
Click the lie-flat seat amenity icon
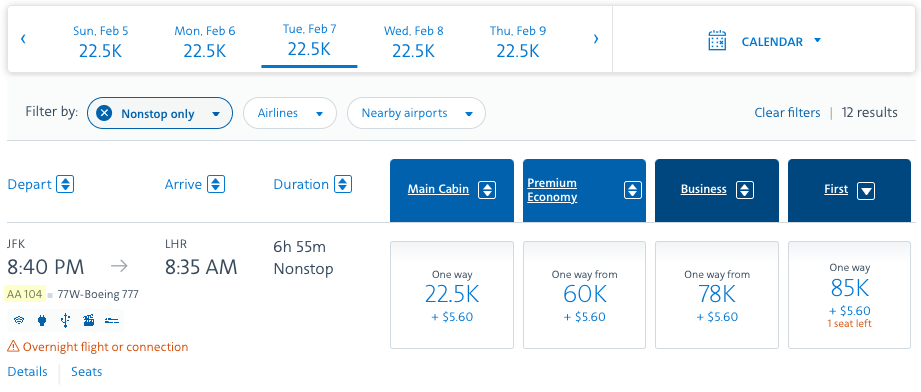112,320
